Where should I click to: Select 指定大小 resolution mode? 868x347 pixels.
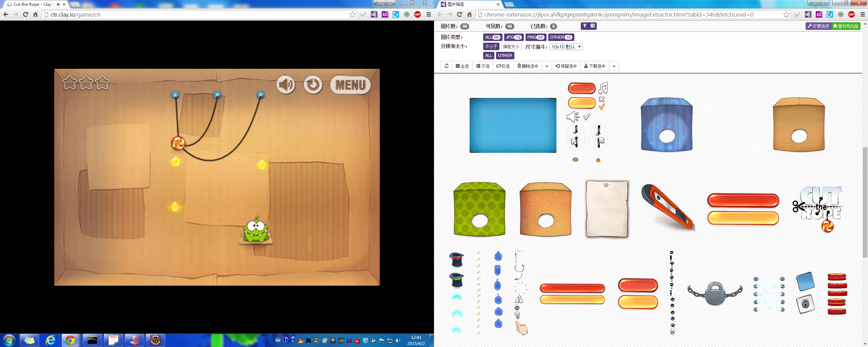[511, 46]
